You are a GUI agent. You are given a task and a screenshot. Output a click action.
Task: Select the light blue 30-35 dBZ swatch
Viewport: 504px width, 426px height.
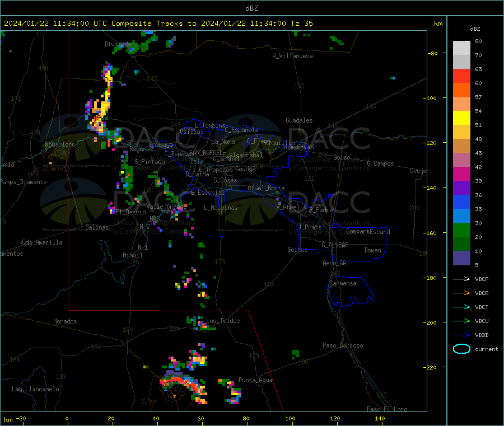pos(461,216)
